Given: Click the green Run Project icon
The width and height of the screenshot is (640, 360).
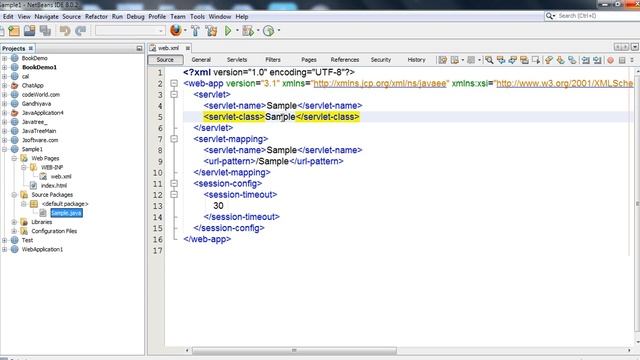Looking at the screenshot, I should 228,31.
